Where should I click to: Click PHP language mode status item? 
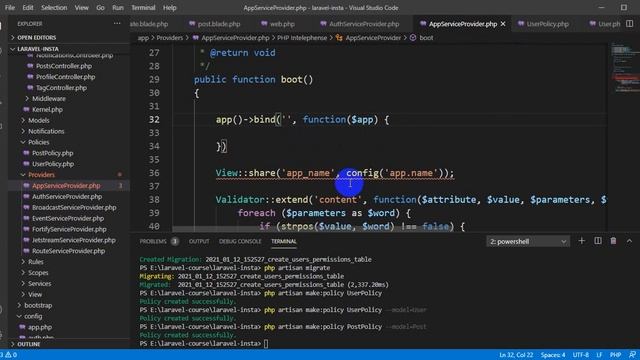pyautogui.click(x=615, y=355)
